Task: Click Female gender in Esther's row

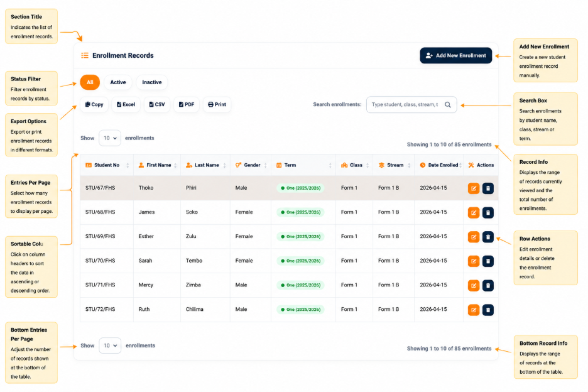Action: point(244,236)
